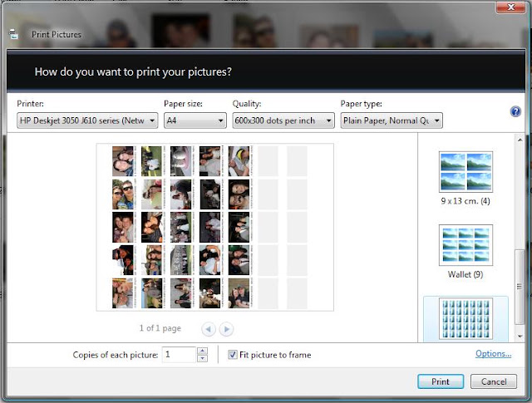Go to the previous page arrow
The width and height of the screenshot is (532, 403).
209,329
